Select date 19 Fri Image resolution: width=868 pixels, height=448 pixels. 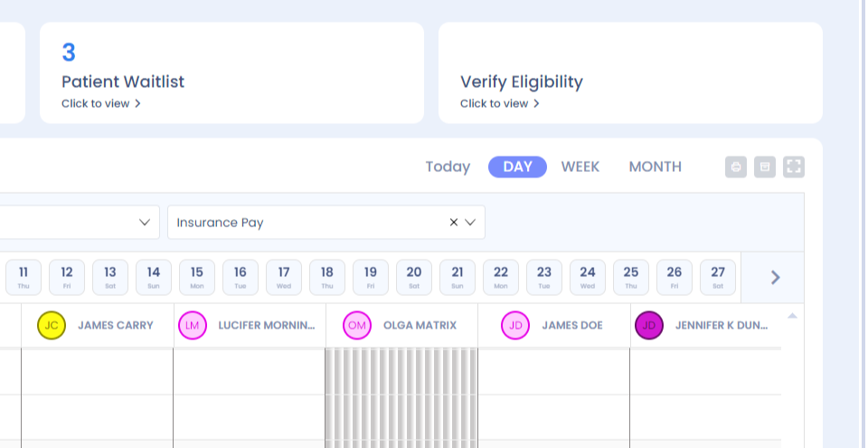click(371, 277)
